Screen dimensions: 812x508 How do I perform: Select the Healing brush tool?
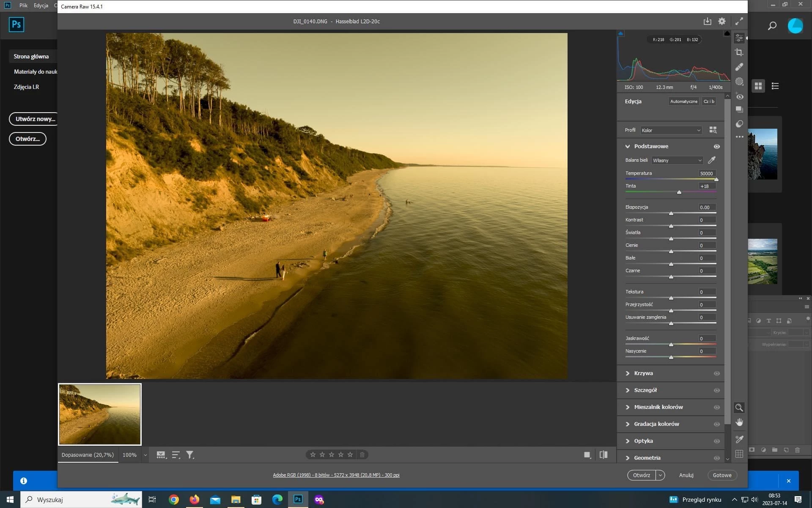tap(739, 67)
